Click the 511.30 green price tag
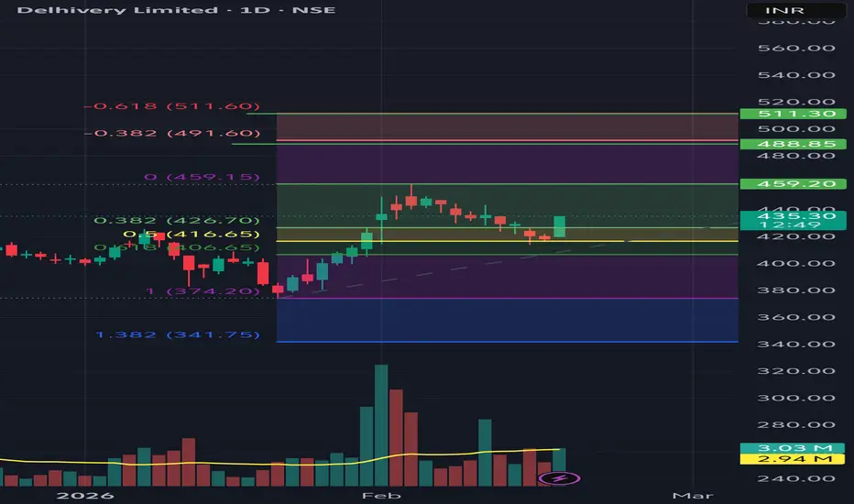 (x=793, y=114)
